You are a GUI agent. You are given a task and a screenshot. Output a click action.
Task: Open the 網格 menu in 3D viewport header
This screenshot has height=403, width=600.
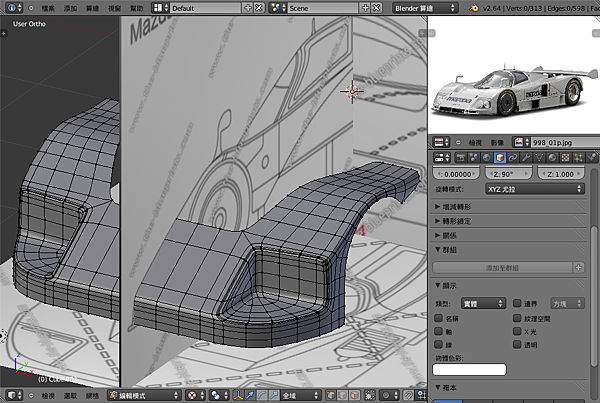click(92, 396)
